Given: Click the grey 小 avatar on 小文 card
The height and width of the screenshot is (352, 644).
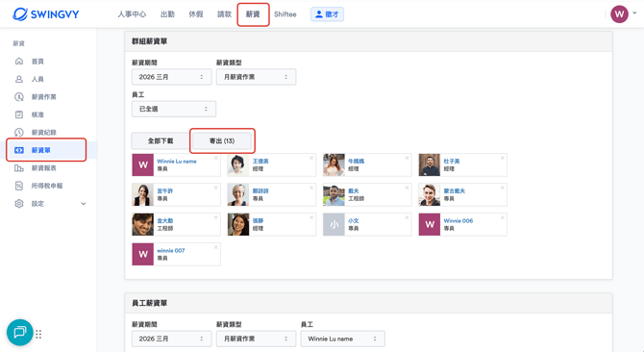Looking at the screenshot, I should tap(334, 224).
